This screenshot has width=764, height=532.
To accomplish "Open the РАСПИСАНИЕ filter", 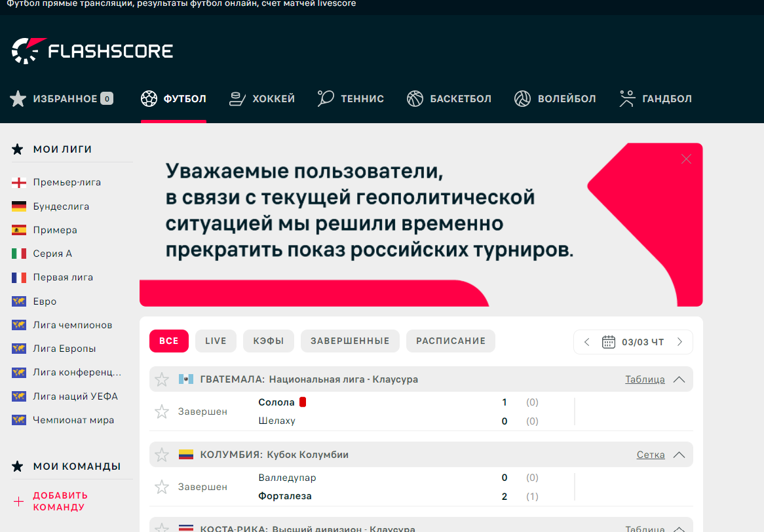I will tap(451, 341).
